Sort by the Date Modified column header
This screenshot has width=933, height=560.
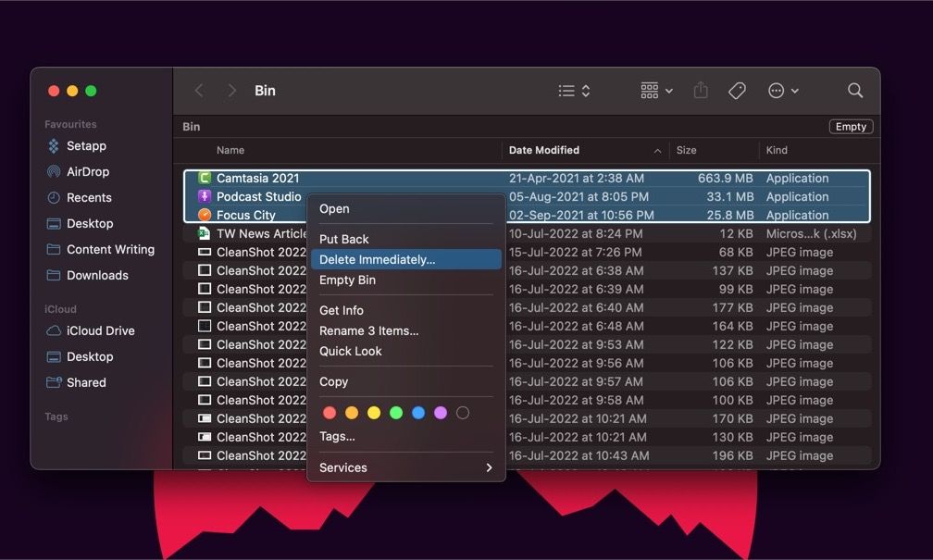point(544,150)
